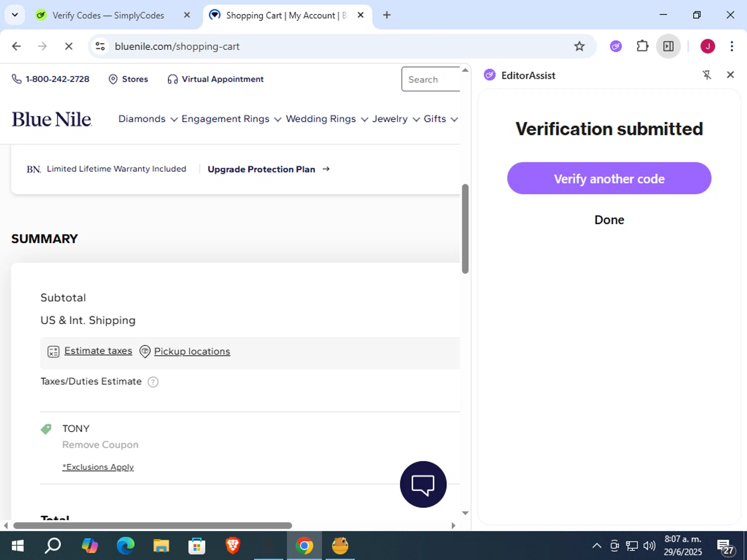Image resolution: width=747 pixels, height=560 pixels.
Task: Stop loading the page
Action: [69, 46]
